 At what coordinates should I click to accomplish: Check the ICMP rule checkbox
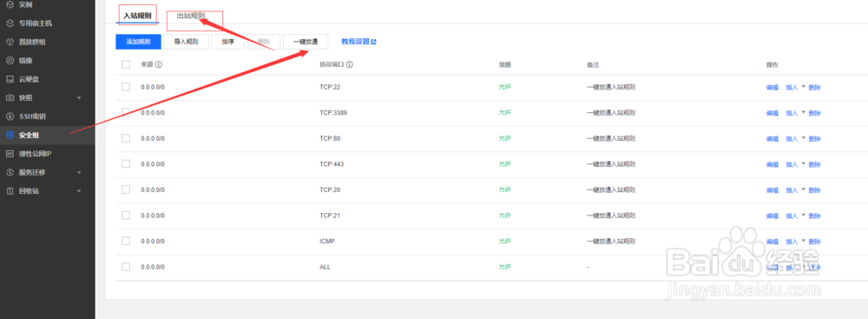coord(126,241)
